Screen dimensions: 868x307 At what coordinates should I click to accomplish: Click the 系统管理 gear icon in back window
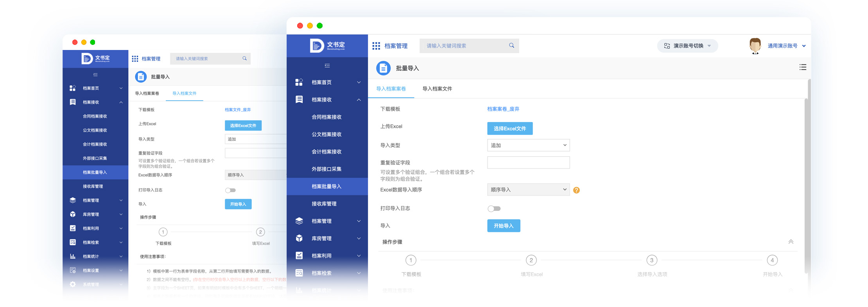73,284
